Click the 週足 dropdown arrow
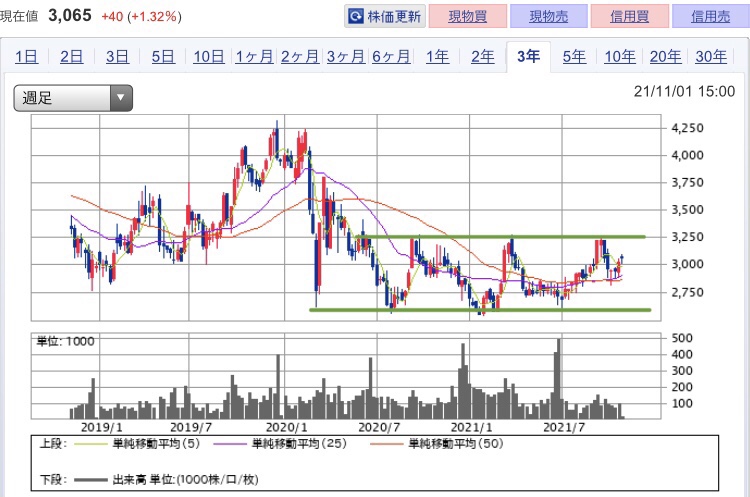 tap(121, 98)
